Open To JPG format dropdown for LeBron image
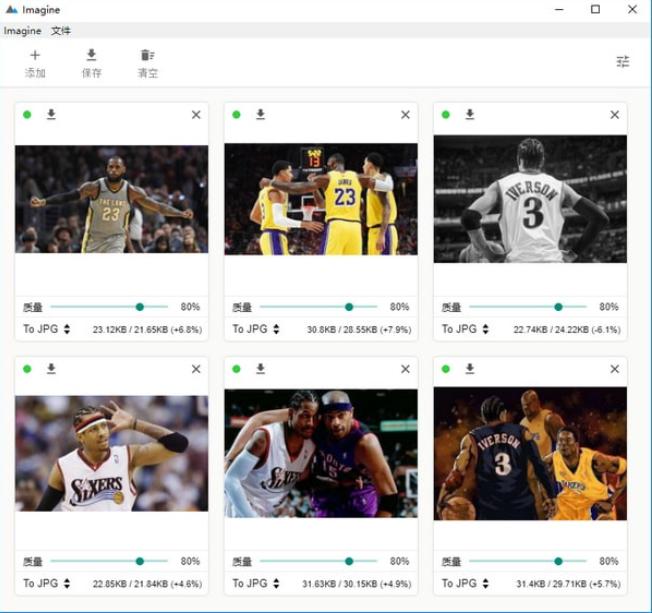This screenshot has height=613, width=652. 47,329
